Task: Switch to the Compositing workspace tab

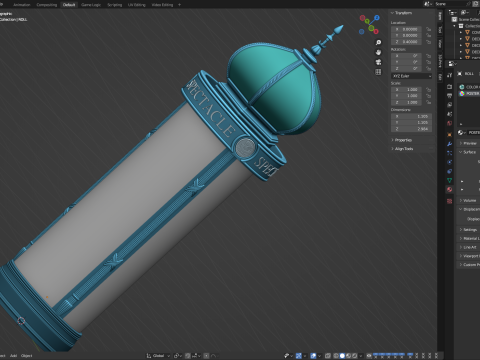Action: pyautogui.click(x=47, y=5)
